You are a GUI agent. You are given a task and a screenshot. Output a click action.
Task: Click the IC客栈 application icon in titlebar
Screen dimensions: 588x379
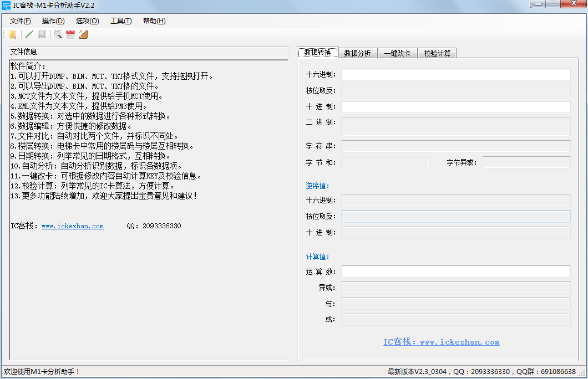(x=6, y=4)
